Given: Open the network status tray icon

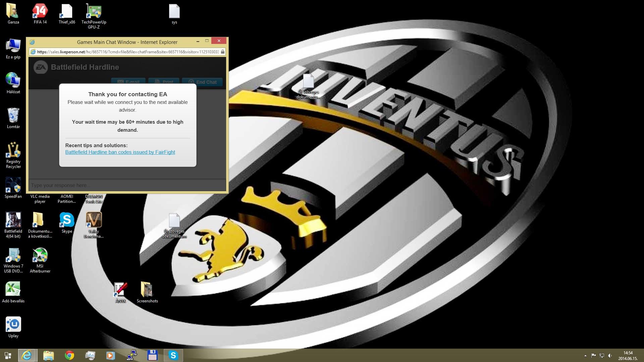Looking at the screenshot, I should 602,356.
